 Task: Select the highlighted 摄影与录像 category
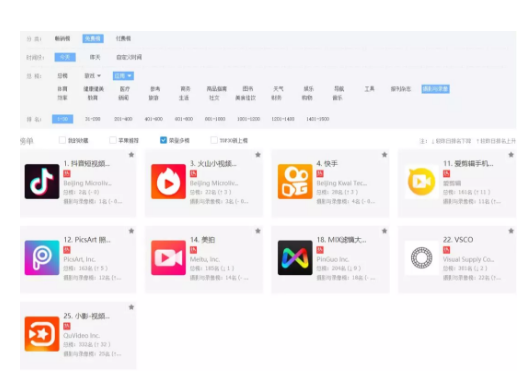coord(435,89)
